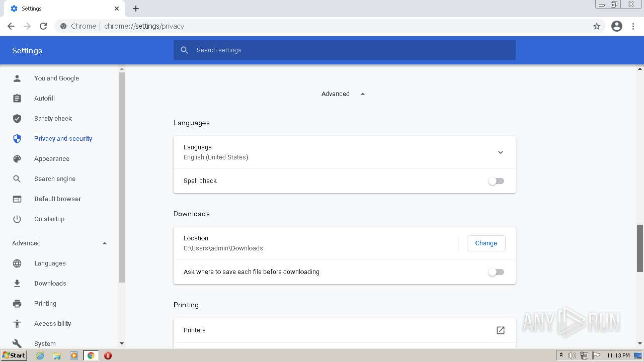
Task: Click the sidebar scroll down arrow
Action: click(x=121, y=343)
